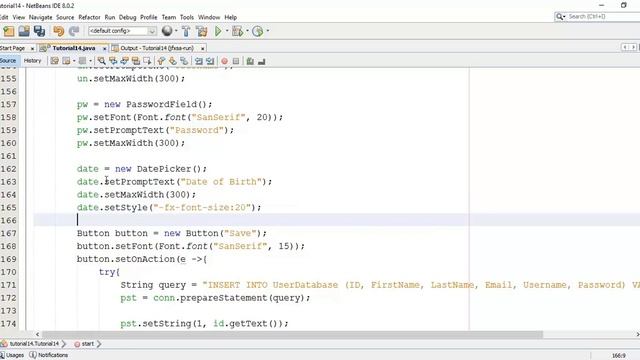Viewport: 640px width, 360px height.
Task: Switch to History view
Action: click(x=33, y=61)
